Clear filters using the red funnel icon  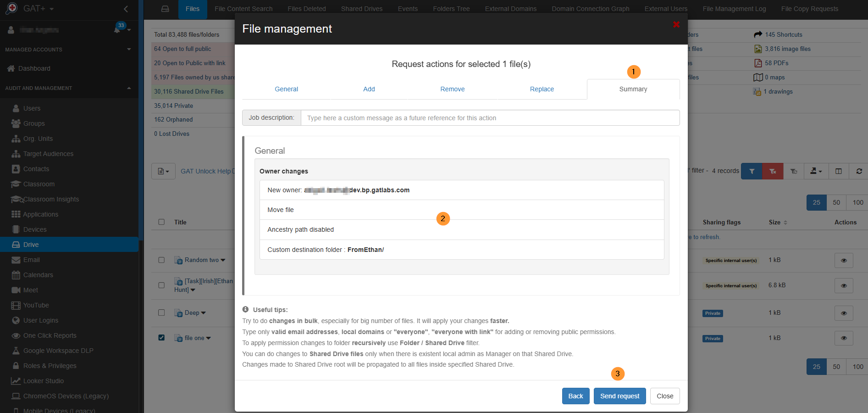coord(773,171)
